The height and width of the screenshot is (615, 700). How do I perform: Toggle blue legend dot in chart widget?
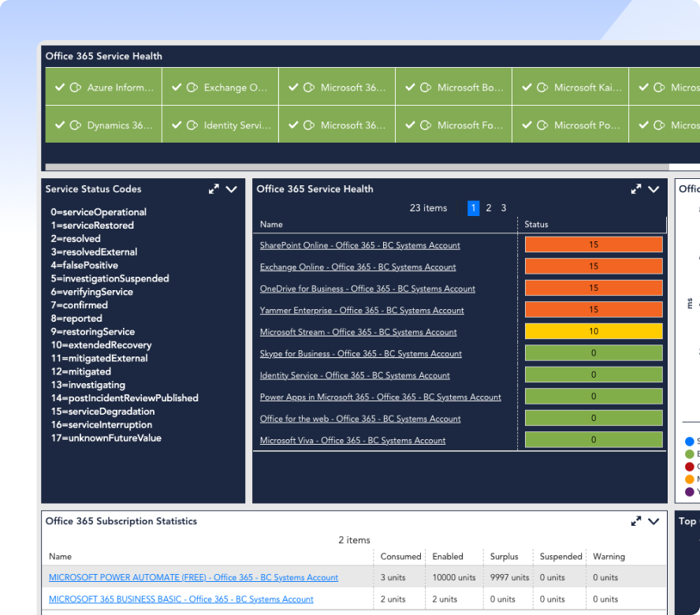(690, 442)
